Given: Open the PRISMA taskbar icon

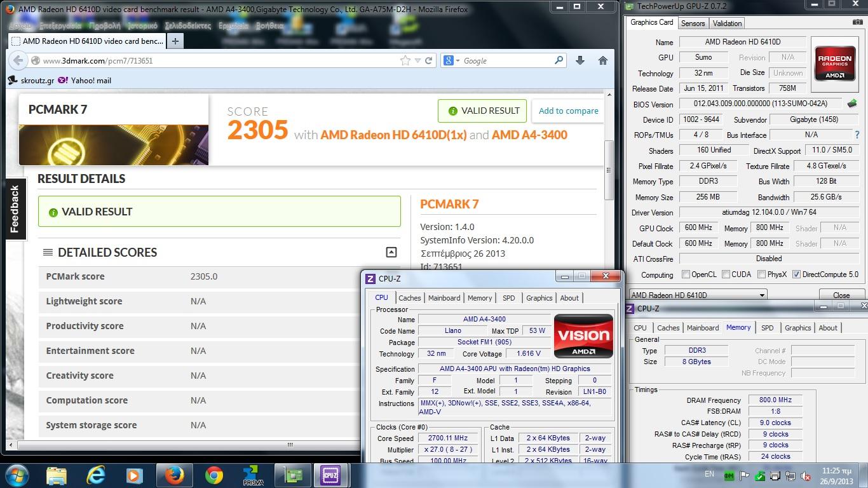Looking at the screenshot, I should pyautogui.click(x=253, y=475).
